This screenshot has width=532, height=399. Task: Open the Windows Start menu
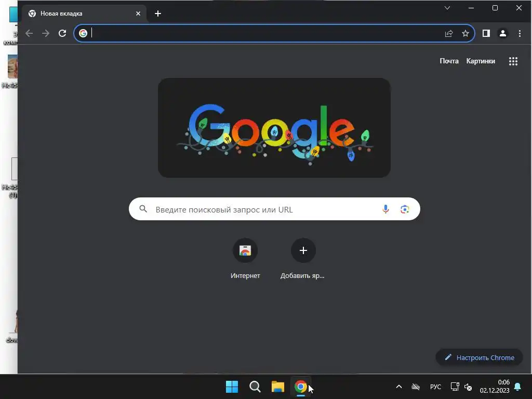point(232,387)
